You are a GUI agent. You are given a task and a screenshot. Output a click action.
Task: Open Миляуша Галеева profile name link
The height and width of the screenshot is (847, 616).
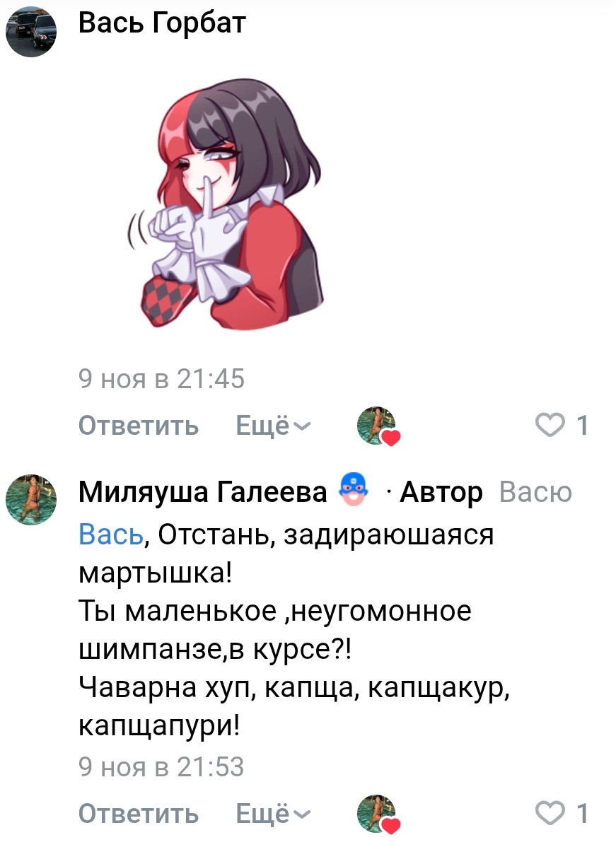pyautogui.click(x=203, y=492)
